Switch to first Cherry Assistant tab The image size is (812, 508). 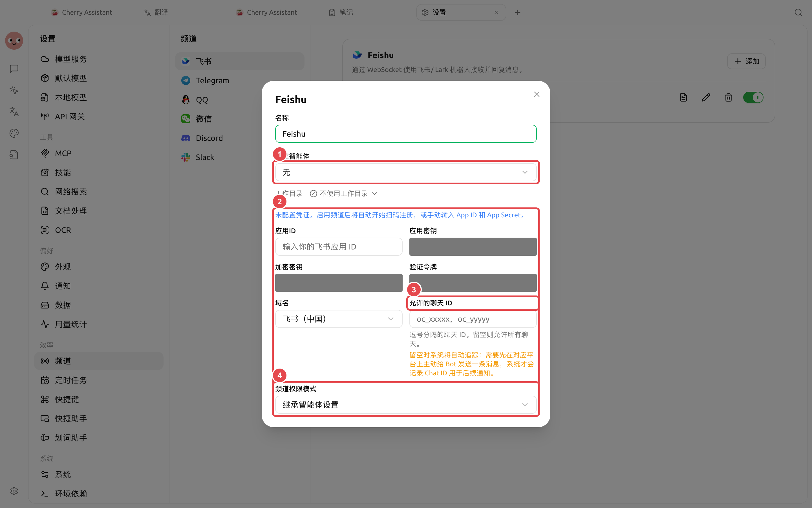point(81,12)
